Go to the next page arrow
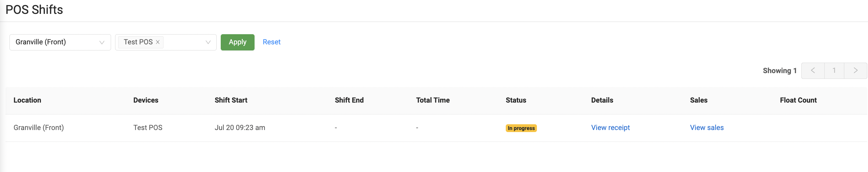 point(855,70)
